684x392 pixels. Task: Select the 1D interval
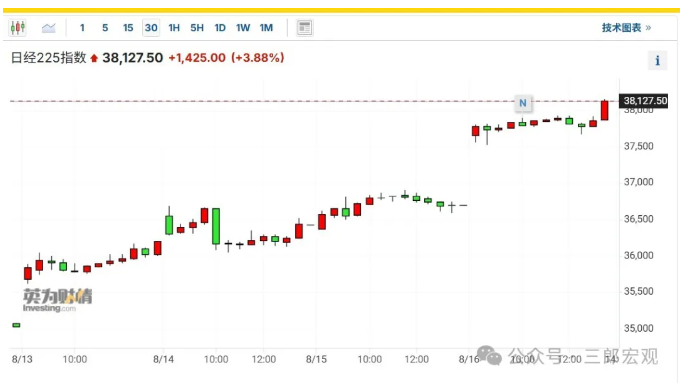pos(220,28)
